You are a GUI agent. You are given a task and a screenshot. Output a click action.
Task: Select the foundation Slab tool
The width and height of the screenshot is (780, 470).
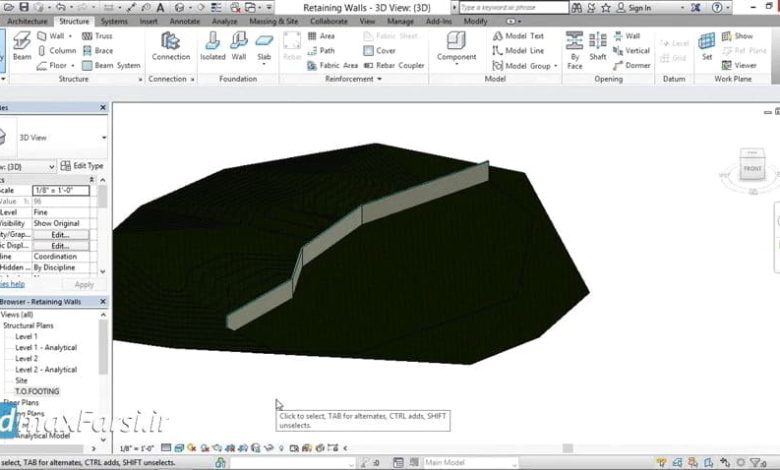pyautogui.click(x=264, y=46)
